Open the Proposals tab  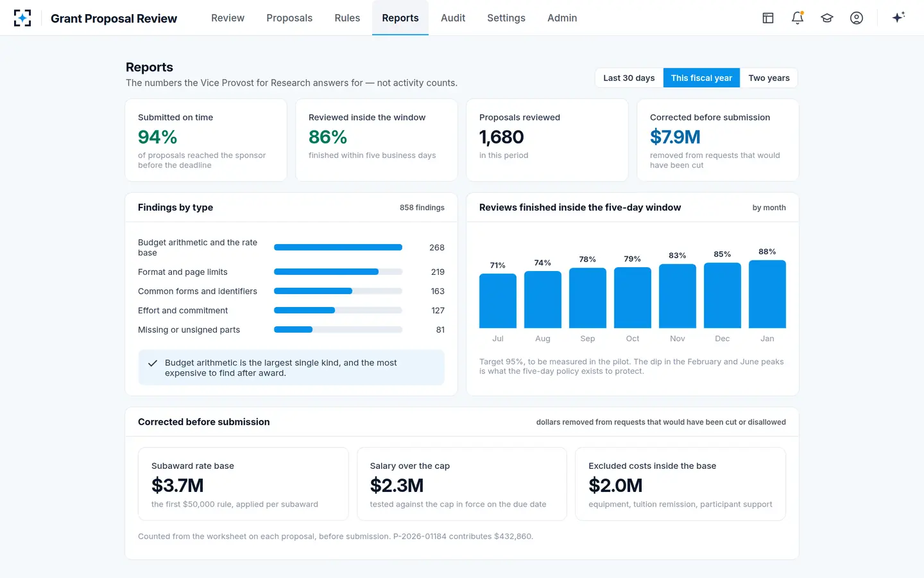tap(289, 18)
